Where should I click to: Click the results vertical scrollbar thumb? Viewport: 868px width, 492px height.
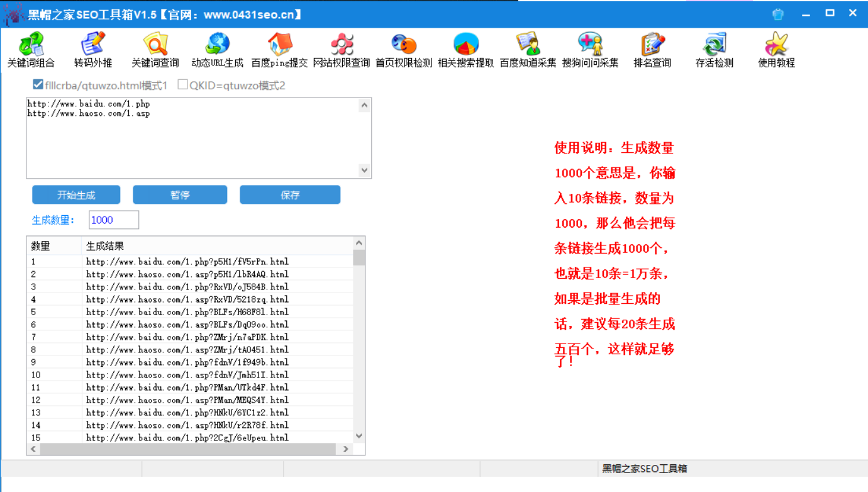359,258
